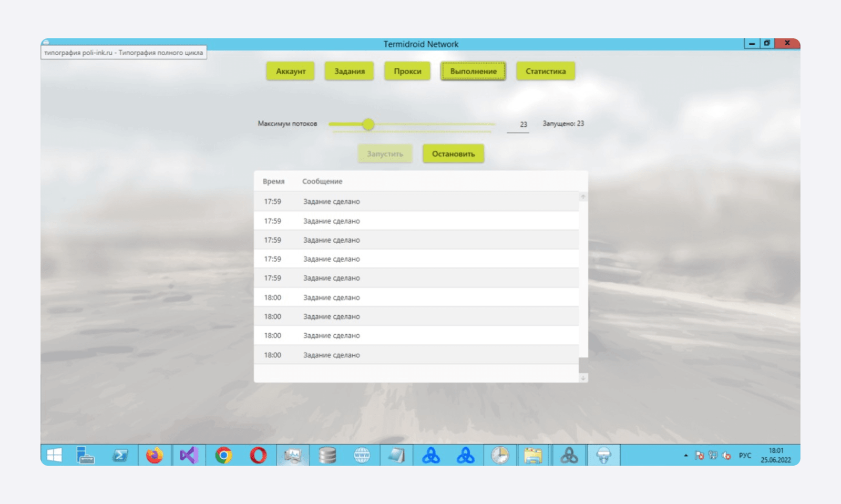
Task: Show hidden tray icons arrow
Action: tap(685, 456)
